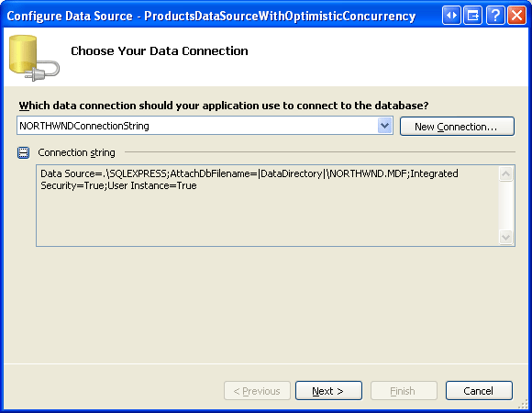This screenshot has width=532, height=413.
Task: Click the connection string scrollbar up arrow
Action: click(x=506, y=174)
